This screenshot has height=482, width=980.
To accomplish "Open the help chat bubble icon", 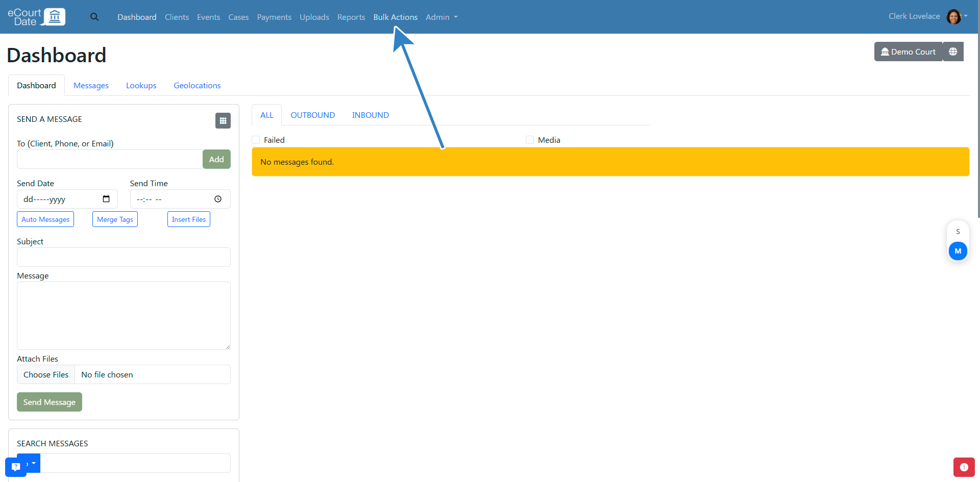I will click(x=16, y=467).
